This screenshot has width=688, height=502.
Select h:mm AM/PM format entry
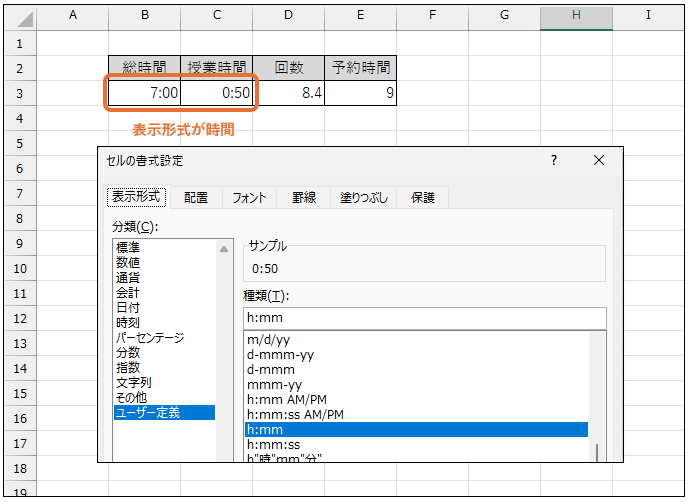285,399
